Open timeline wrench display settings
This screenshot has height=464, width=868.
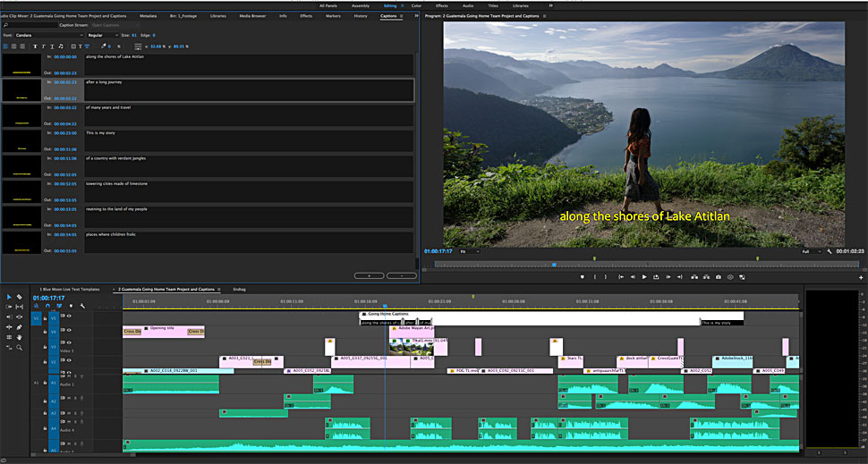point(81,307)
